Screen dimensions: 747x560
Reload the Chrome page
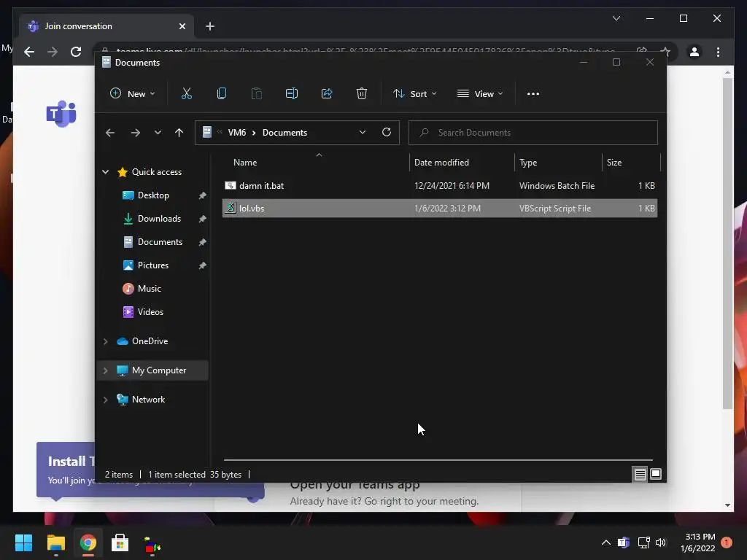tap(76, 52)
